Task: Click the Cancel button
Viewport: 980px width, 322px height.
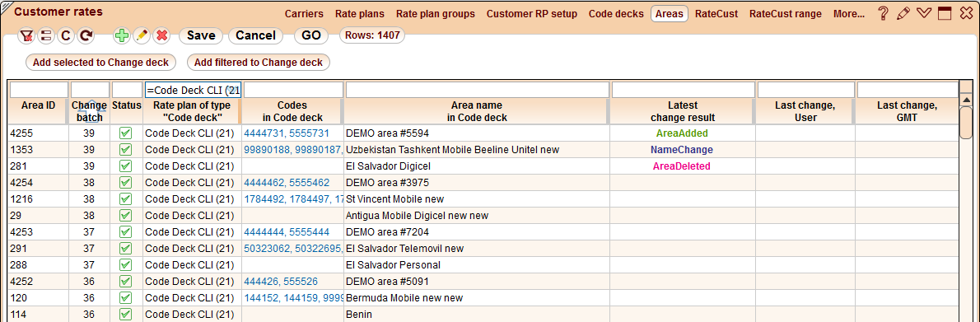Action: point(255,35)
